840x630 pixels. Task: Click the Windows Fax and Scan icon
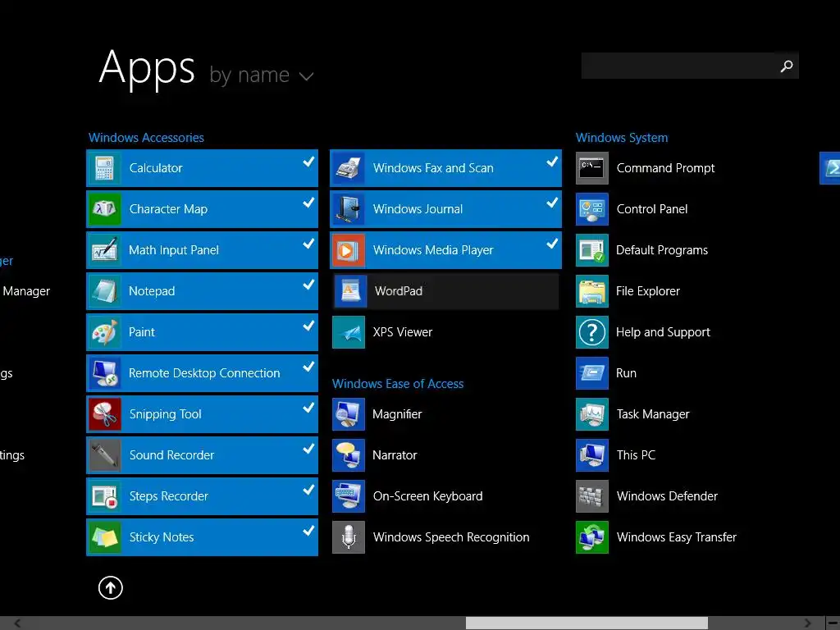[x=348, y=168]
